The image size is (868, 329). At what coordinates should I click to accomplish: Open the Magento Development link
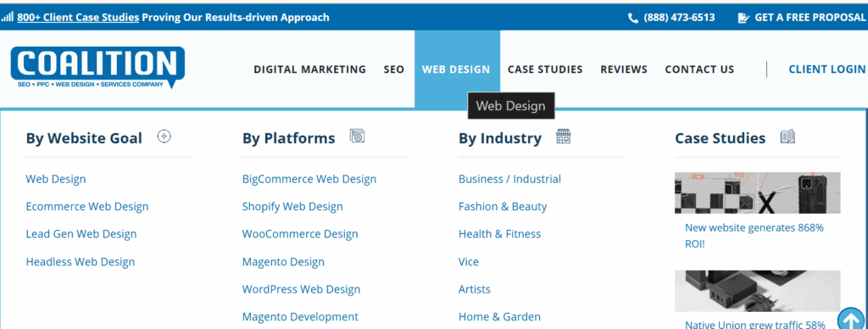300,317
